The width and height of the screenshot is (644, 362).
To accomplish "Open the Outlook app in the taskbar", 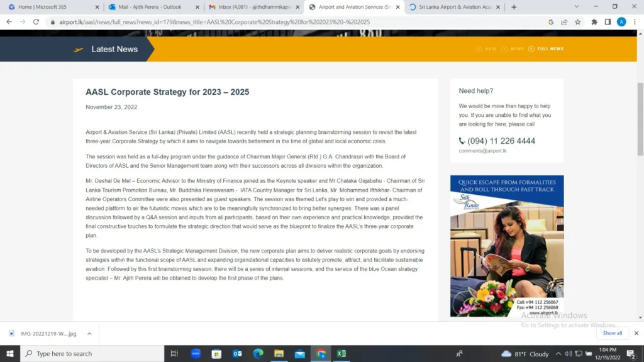I will 237,353.
